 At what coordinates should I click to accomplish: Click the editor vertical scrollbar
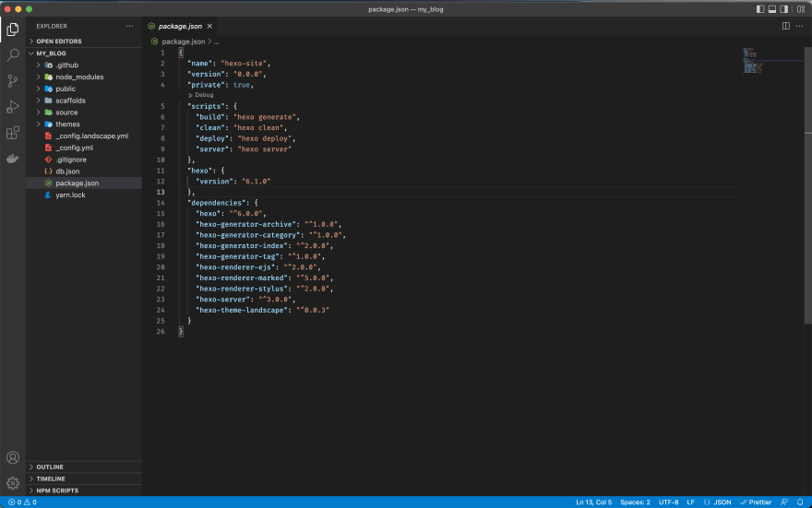click(x=808, y=185)
